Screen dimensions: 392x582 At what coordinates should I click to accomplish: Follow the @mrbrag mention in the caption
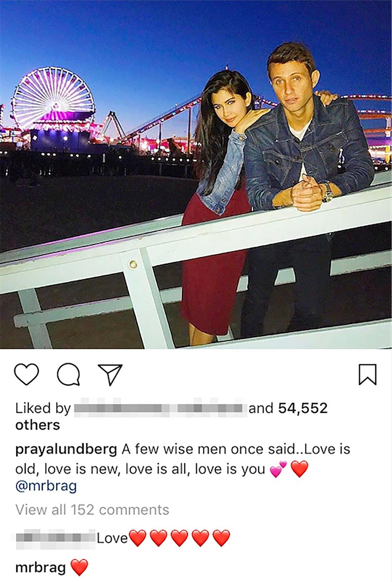click(x=46, y=486)
